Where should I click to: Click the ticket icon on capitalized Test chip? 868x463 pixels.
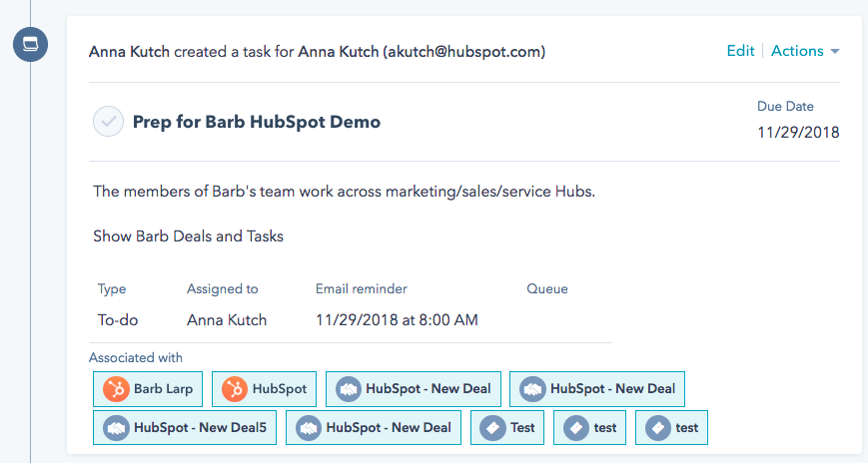[493, 427]
